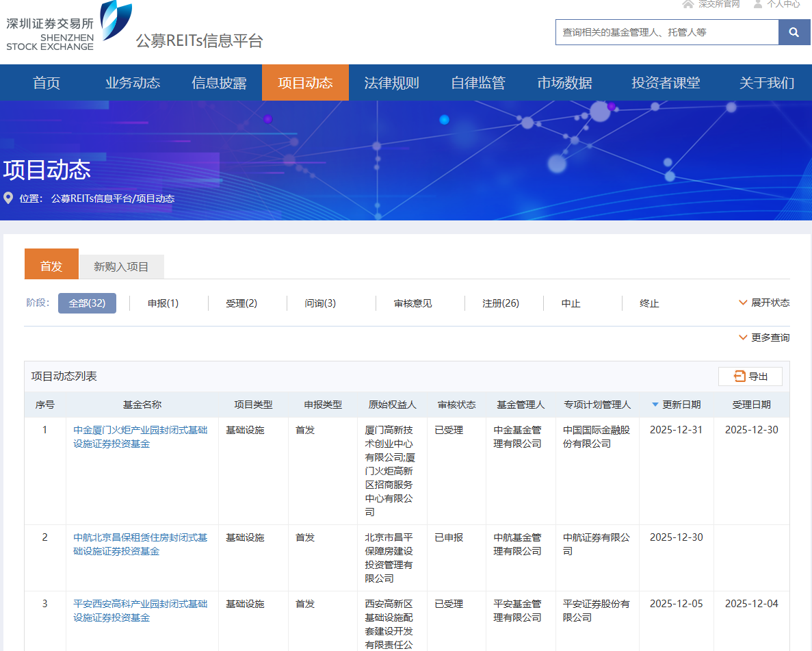Expand the 更多查询 options

(743, 337)
